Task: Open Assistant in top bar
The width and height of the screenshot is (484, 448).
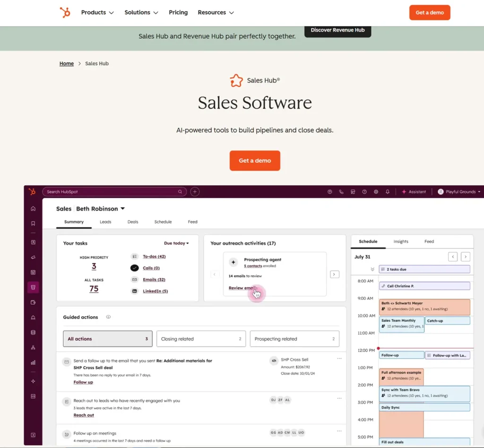Action: click(x=414, y=192)
